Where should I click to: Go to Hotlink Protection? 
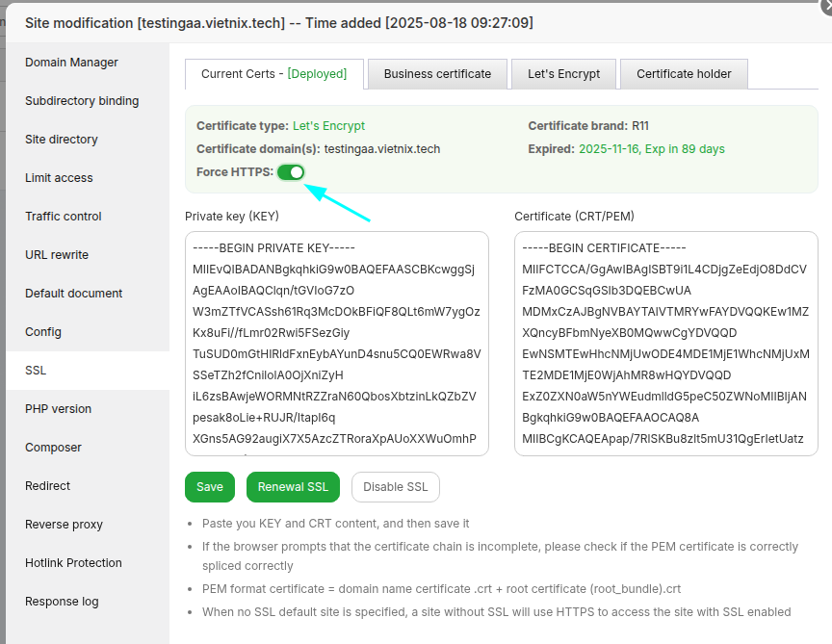tap(73, 563)
